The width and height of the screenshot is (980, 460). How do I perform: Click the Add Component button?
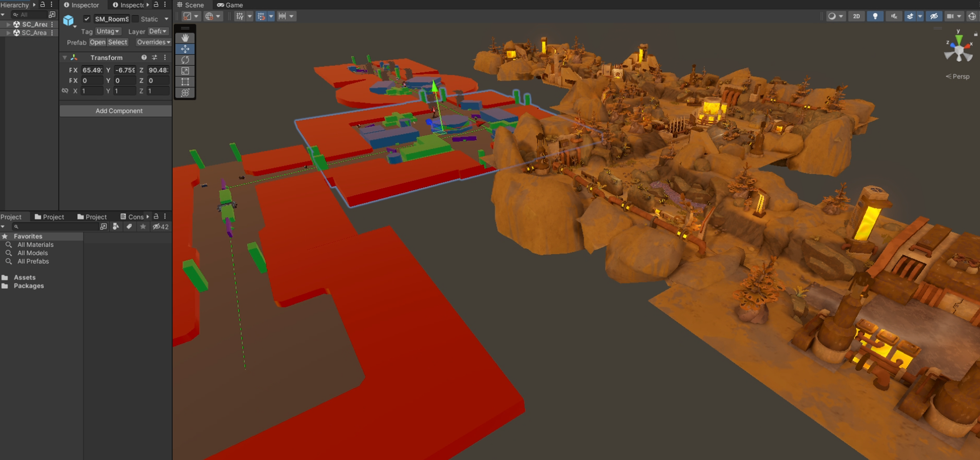point(119,111)
